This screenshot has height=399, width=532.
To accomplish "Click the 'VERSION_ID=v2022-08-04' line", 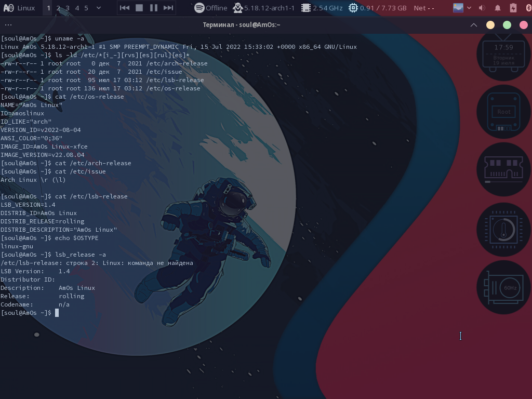I will (x=41, y=130).
